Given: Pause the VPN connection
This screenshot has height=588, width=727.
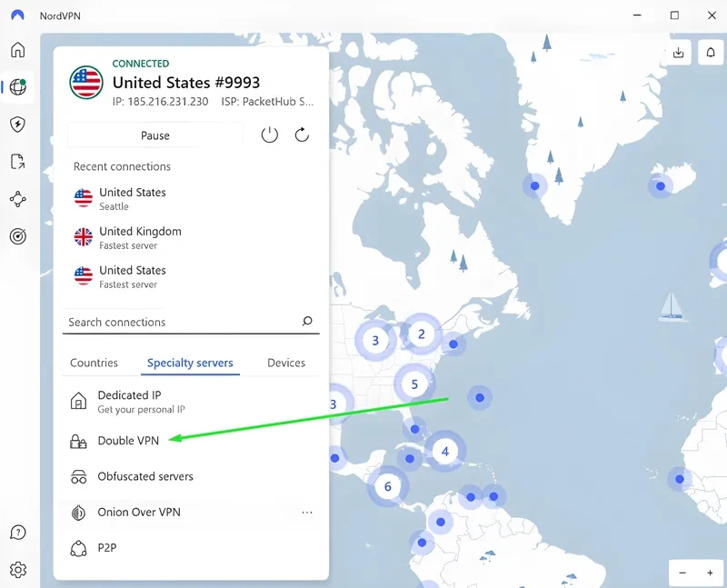Looking at the screenshot, I should pyautogui.click(x=155, y=135).
